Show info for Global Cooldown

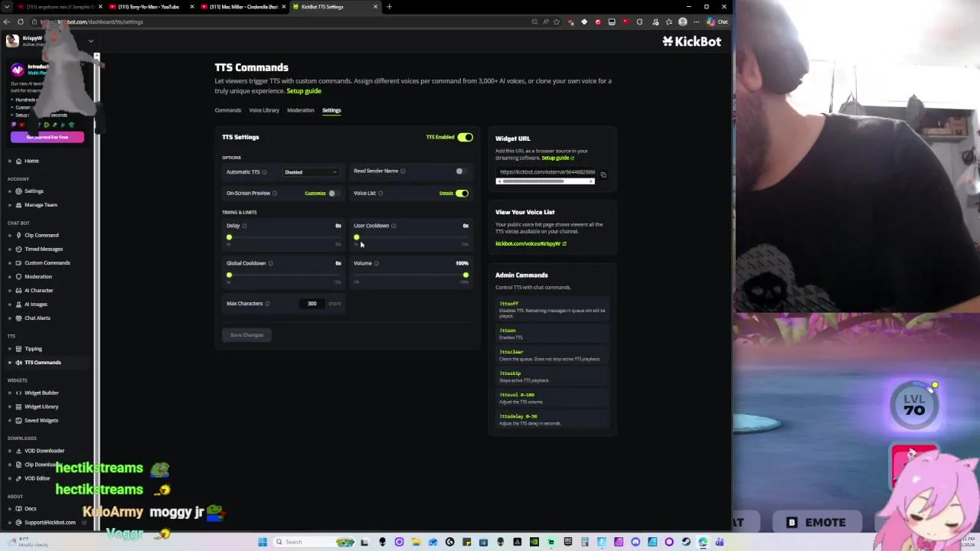click(x=270, y=263)
